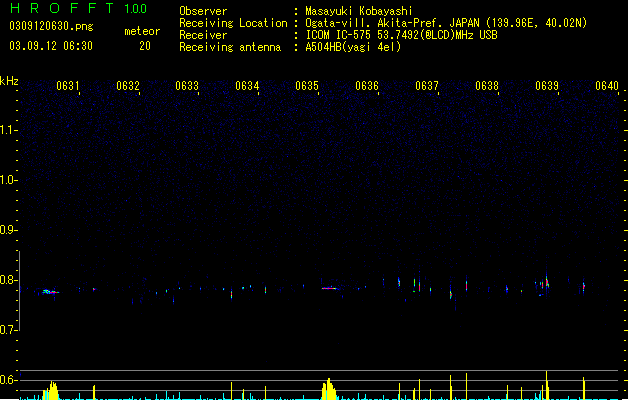Click the meteor count value 20

[x=145, y=46]
